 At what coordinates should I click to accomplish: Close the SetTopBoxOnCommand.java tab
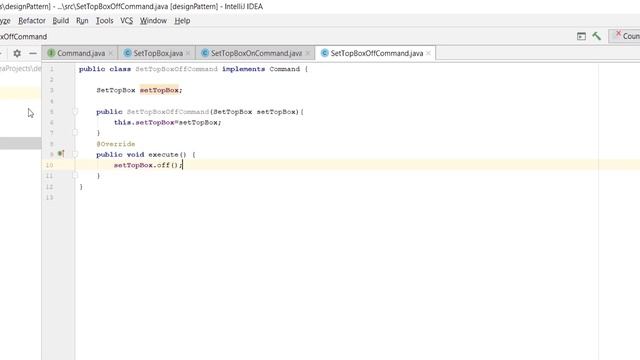[x=308, y=53]
